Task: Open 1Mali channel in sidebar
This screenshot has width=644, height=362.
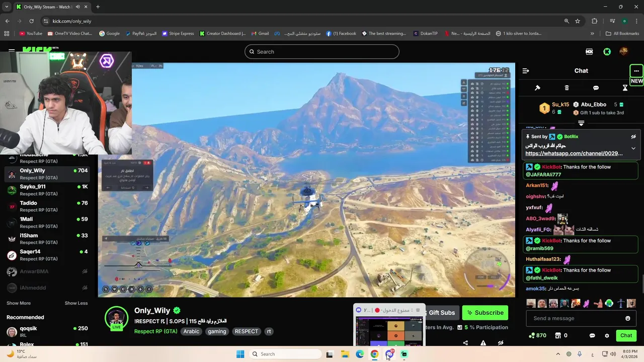Action: tap(48, 223)
